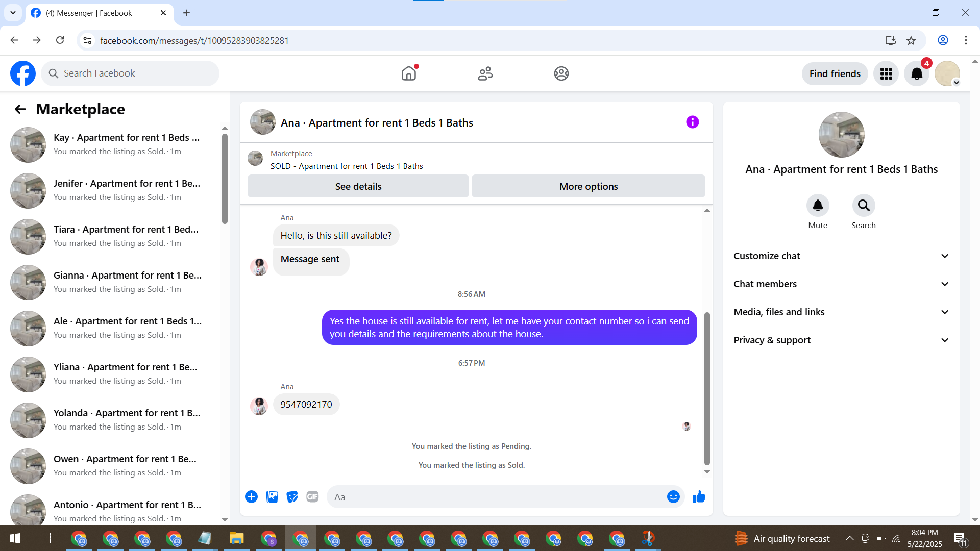Click the SOLD apartment listing title

[x=347, y=166]
